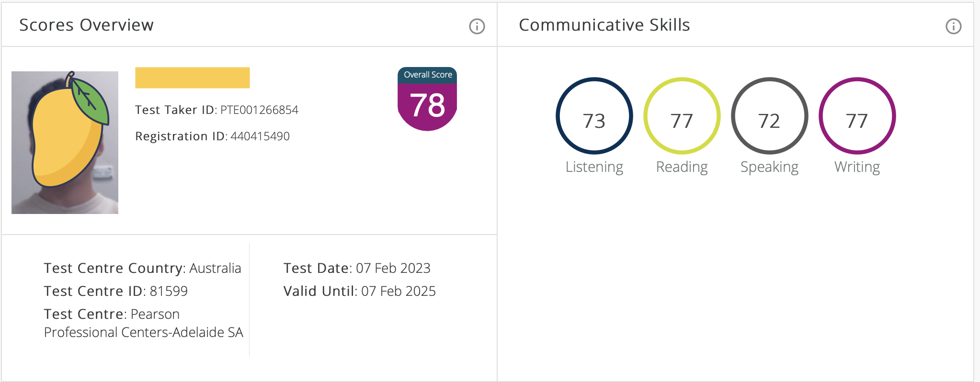Select the Speaking score circle 72
980x382 pixels.
(769, 116)
